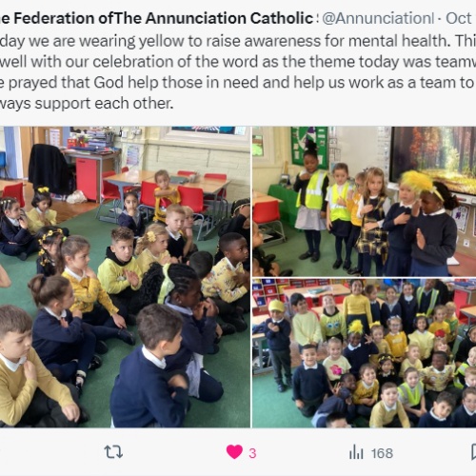Click the forest image on the classroom screen
This screenshot has width=476, height=476.
[434, 156]
